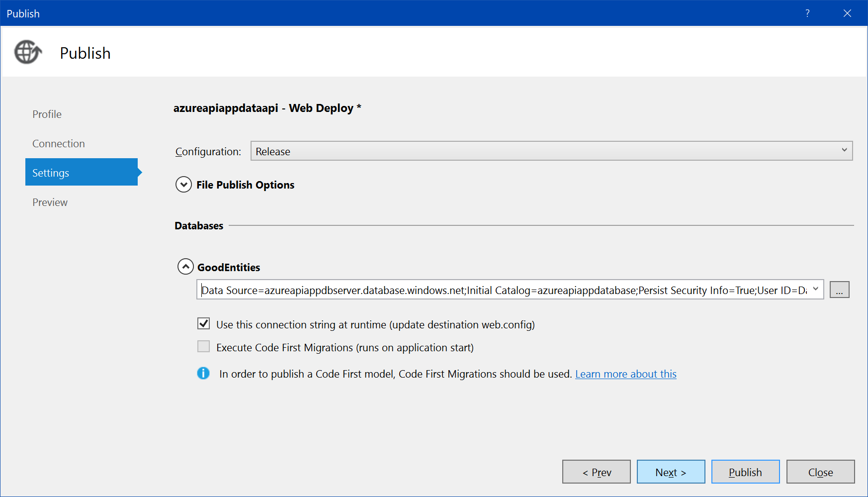Screen dimensions: 868x497
Task: Open help with the question mark icon
Action: click(807, 13)
